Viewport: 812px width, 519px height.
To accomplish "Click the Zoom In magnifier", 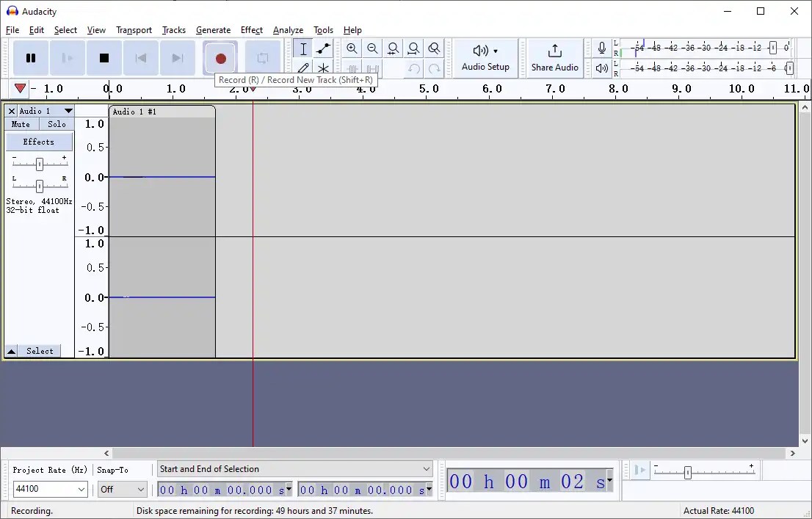I will click(x=352, y=48).
